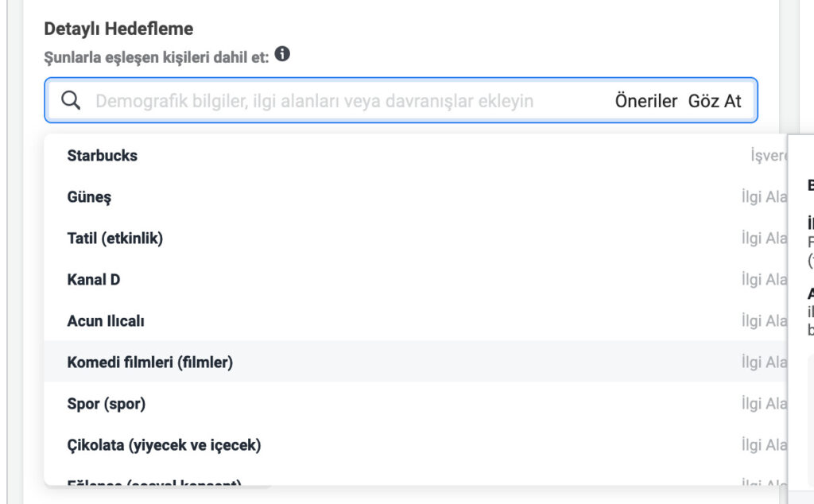
Task: Open the Öneriler suggestions list
Action: tap(645, 101)
